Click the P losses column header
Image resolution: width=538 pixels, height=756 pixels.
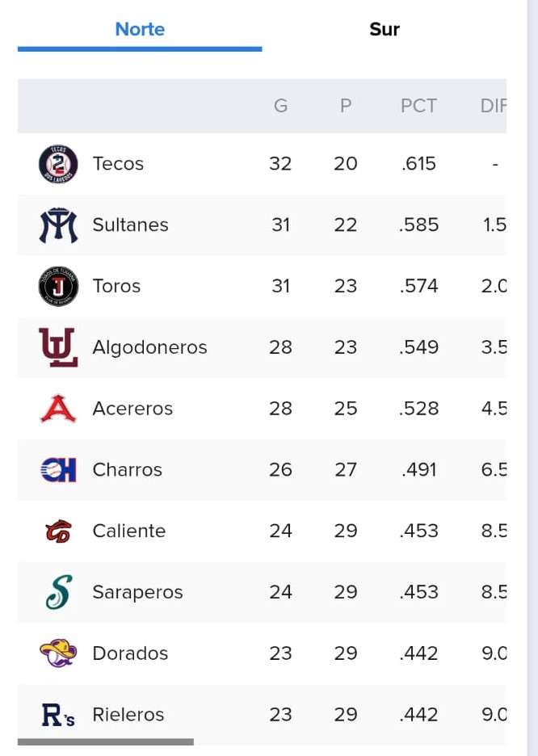pos(346,106)
